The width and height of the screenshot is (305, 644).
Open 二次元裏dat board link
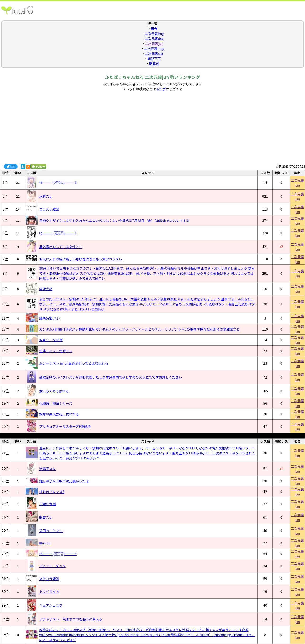154,54
